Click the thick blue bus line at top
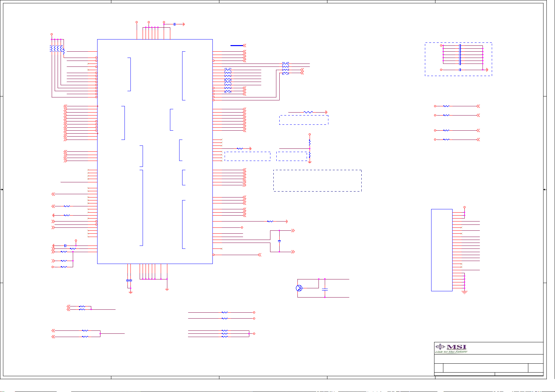Viewport: 555px width, 392px height. click(x=237, y=45)
